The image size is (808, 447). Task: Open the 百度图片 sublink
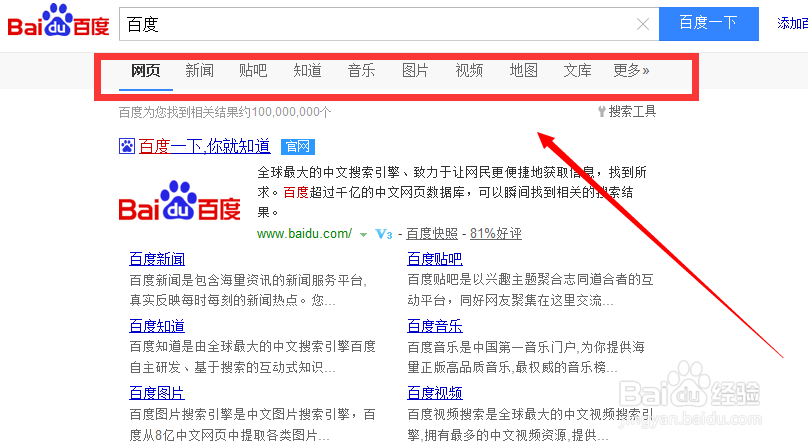coord(157,393)
